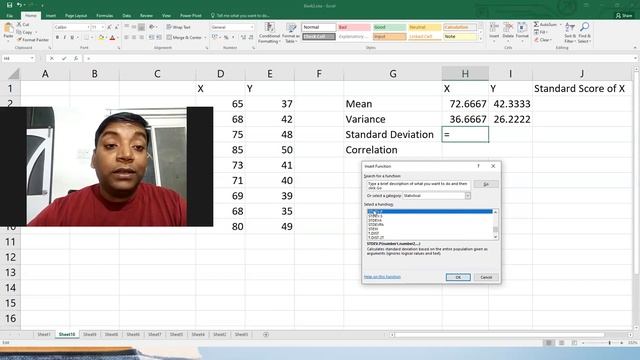The height and width of the screenshot is (360, 640).
Task: Switch to the Sheet9 tab
Action: tap(89, 334)
